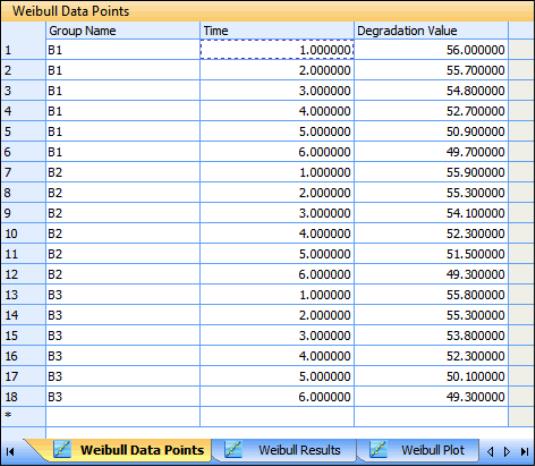Click Degradation Value 54.100000 cell
The width and height of the screenshot is (535, 466).
(x=431, y=213)
